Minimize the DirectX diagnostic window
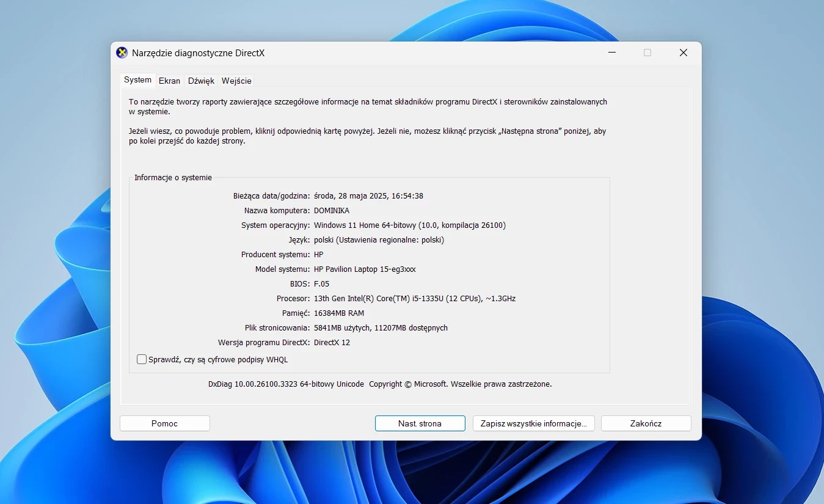The height and width of the screenshot is (504, 824). click(611, 53)
